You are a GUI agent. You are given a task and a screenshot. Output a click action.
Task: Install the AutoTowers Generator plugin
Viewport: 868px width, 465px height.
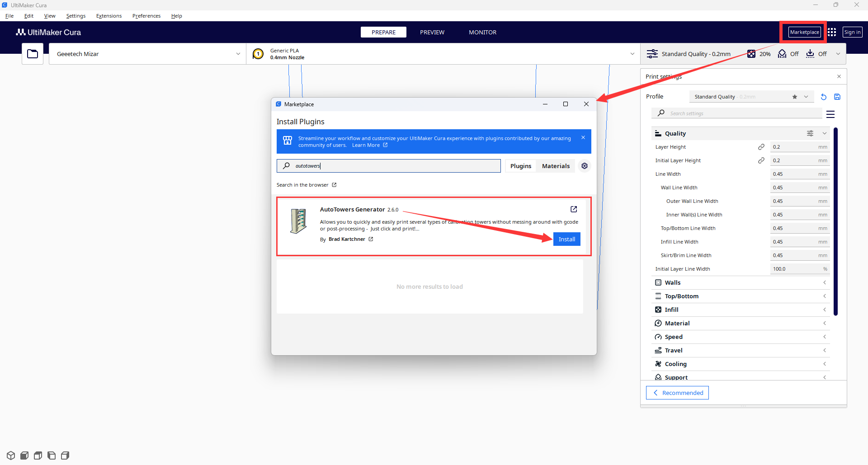coord(567,239)
